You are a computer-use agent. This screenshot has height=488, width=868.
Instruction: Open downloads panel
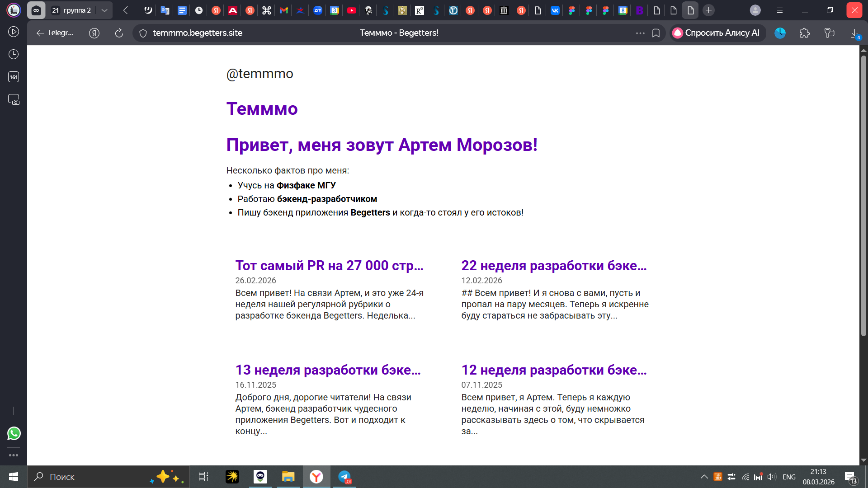(x=854, y=33)
